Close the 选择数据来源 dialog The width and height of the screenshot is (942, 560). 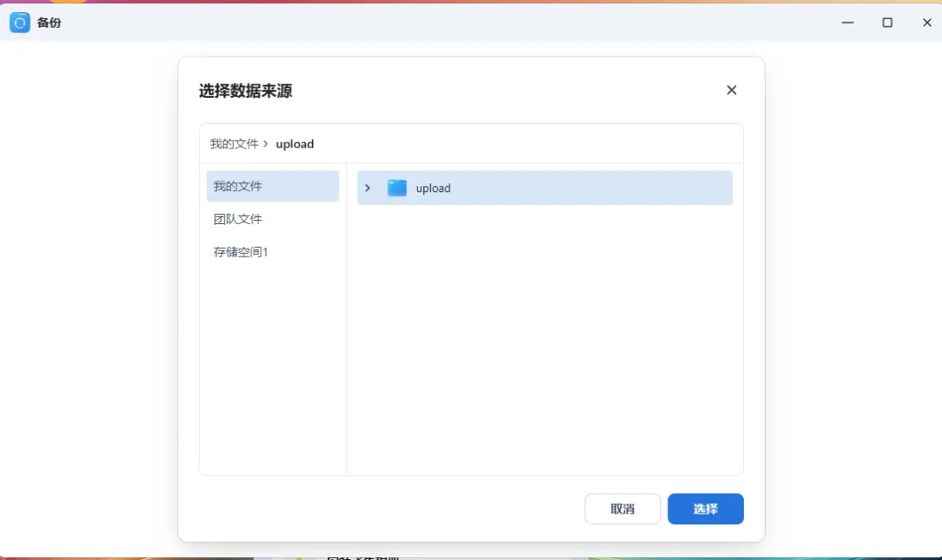click(731, 90)
